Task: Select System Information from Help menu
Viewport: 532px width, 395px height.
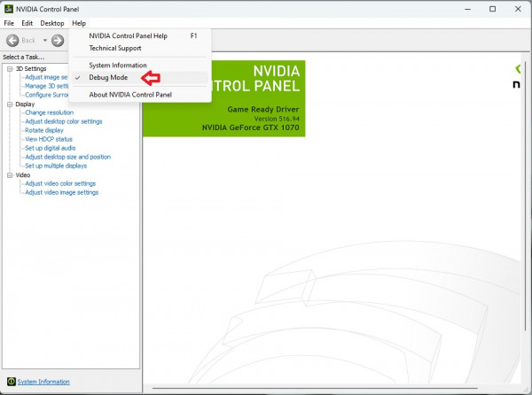Action: pyautogui.click(x=118, y=66)
